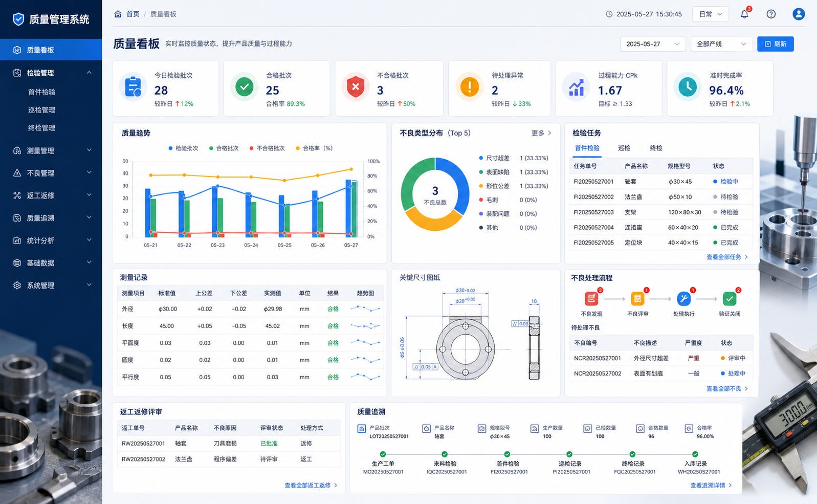Select the 不良评审 step icon

[637, 299]
